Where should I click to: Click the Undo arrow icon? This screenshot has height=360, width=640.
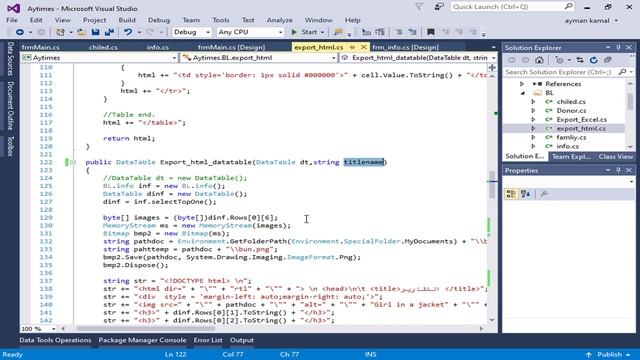click(x=128, y=32)
